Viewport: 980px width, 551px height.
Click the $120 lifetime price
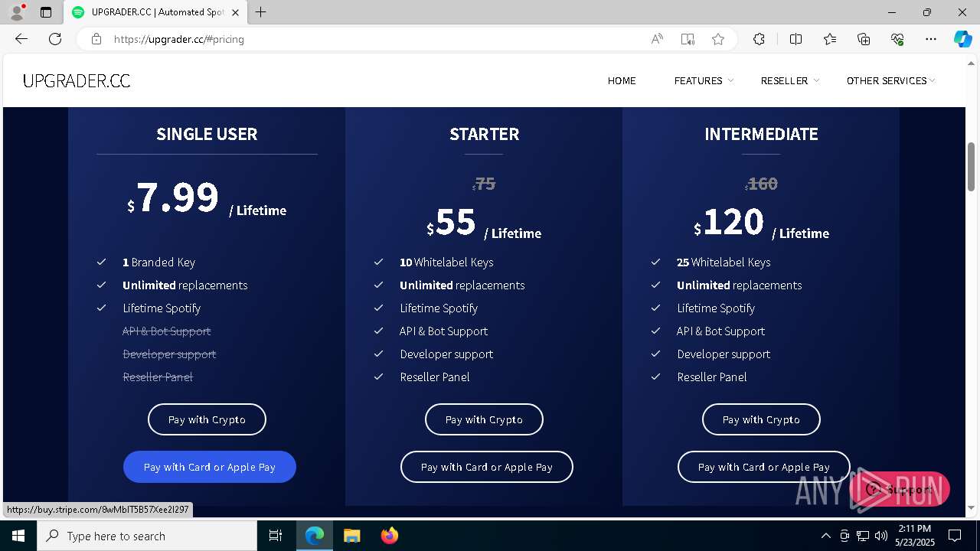coord(761,223)
